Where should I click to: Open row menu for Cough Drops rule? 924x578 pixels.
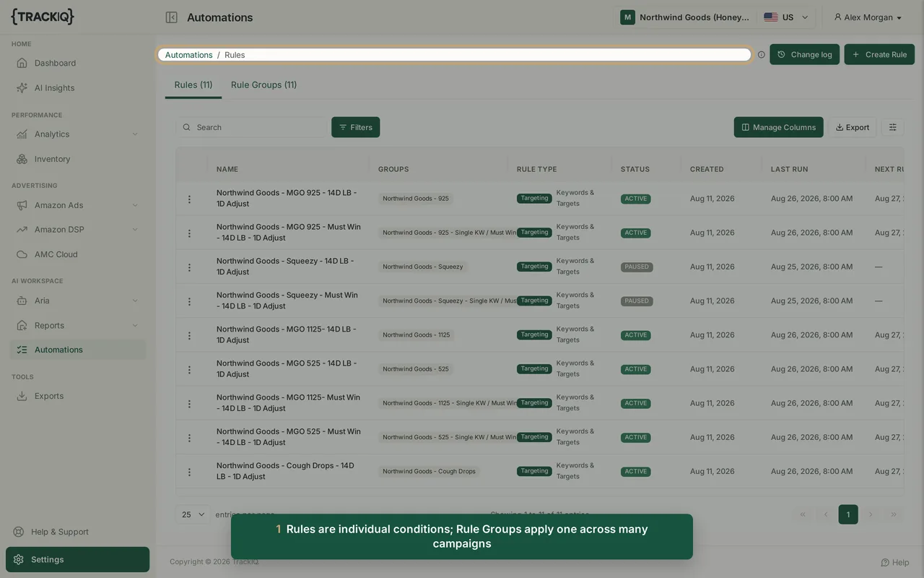click(189, 472)
